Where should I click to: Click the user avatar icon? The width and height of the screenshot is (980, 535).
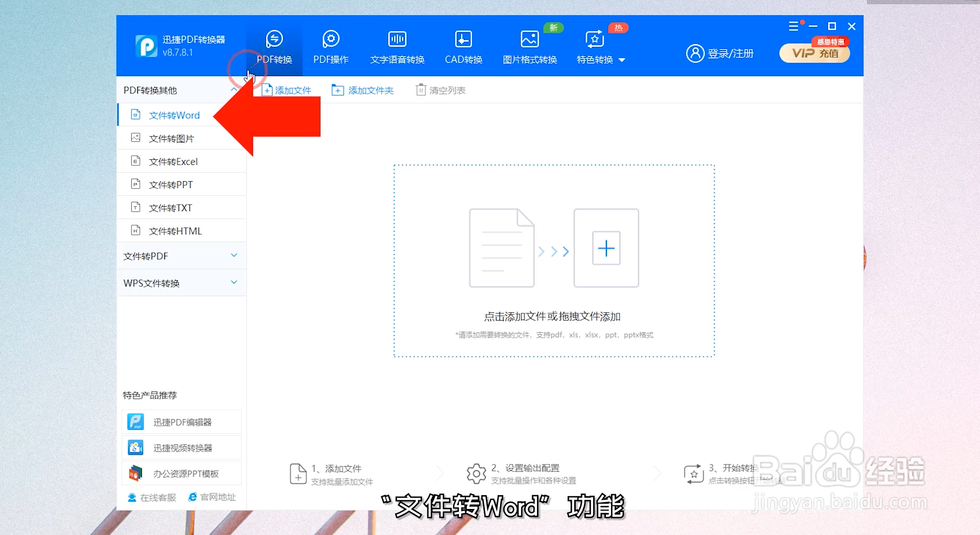pos(695,53)
